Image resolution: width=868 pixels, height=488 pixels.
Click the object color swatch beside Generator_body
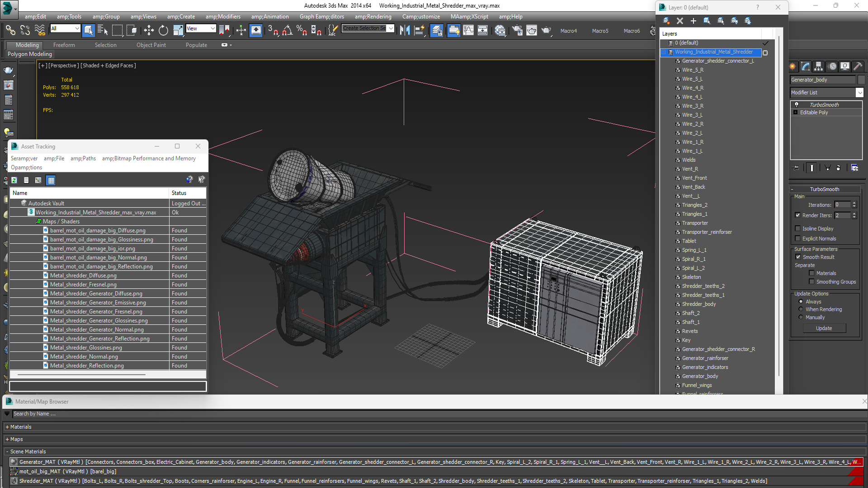(x=861, y=80)
